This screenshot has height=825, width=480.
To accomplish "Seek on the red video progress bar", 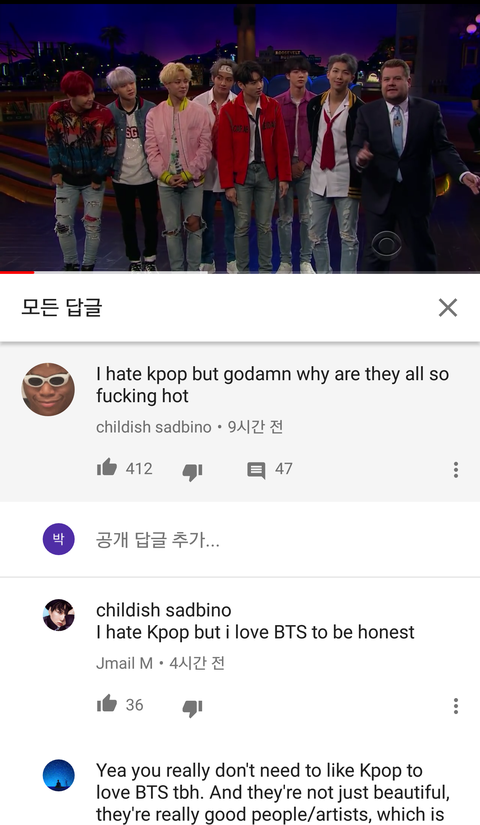I will tap(240, 272).
